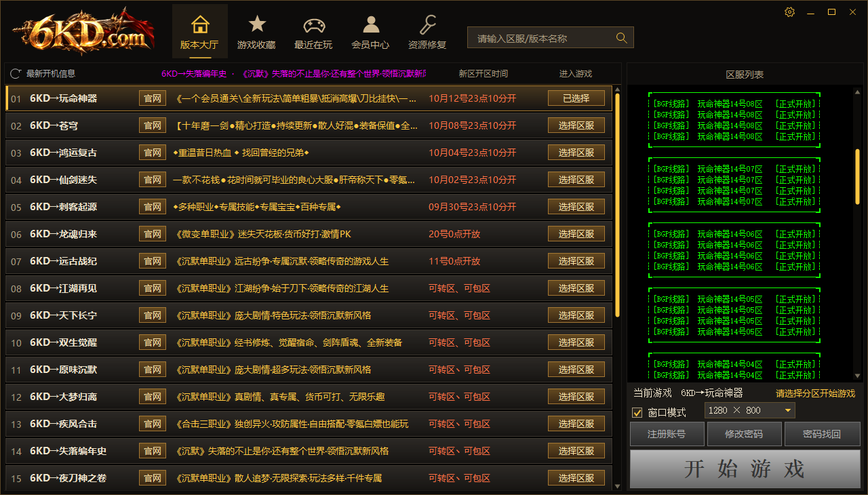Click the 10月12号23点10分开 opening time
Screen dimensions: 868x495
point(473,98)
